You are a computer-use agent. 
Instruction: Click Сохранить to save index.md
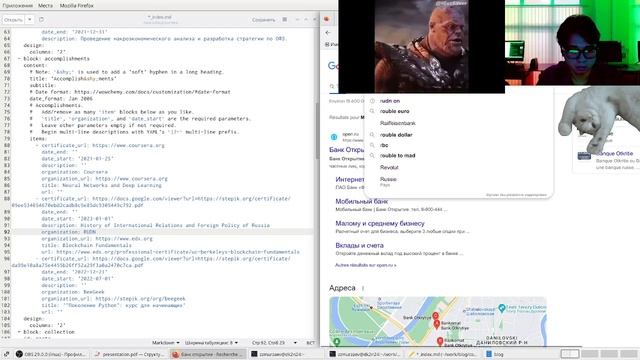tap(263, 20)
